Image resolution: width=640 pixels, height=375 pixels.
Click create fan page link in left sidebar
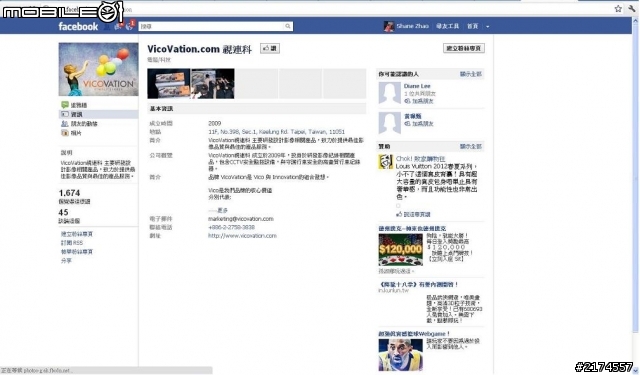point(77,234)
